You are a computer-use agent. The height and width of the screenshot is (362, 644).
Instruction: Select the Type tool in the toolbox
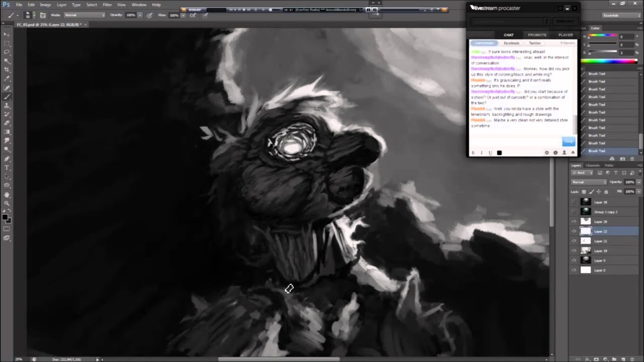[7, 167]
